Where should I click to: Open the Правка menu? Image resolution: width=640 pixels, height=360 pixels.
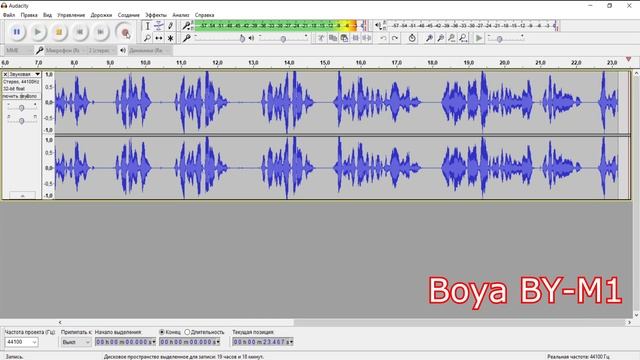point(29,15)
